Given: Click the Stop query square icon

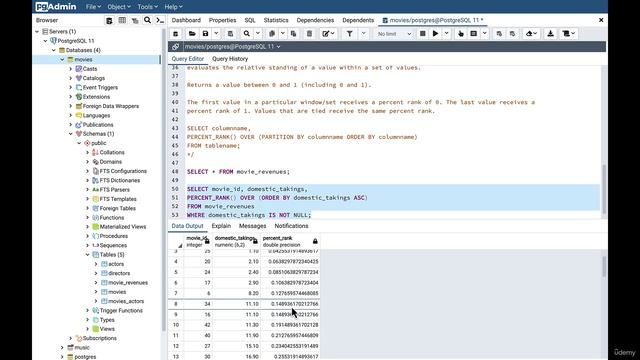Looking at the screenshot, I should point(422,34).
